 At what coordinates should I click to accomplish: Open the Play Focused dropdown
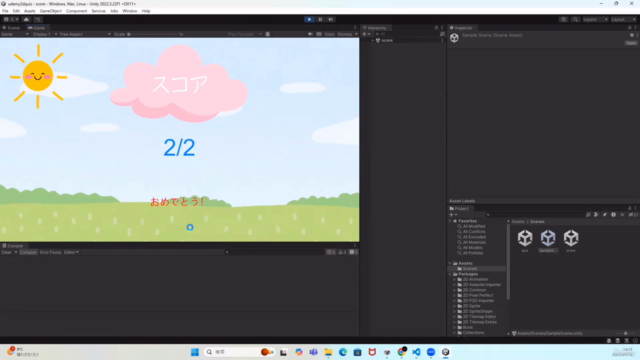[244, 34]
